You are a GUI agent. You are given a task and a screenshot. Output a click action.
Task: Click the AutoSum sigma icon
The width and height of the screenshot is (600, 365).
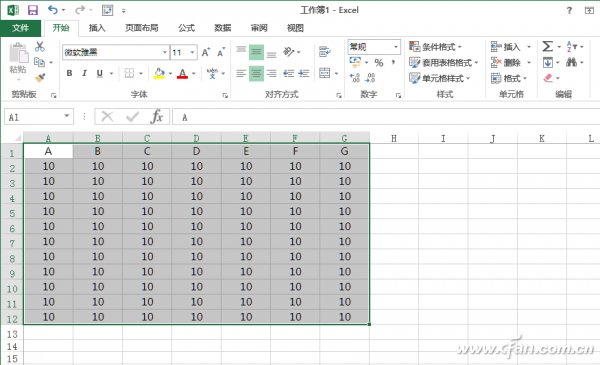[548, 47]
